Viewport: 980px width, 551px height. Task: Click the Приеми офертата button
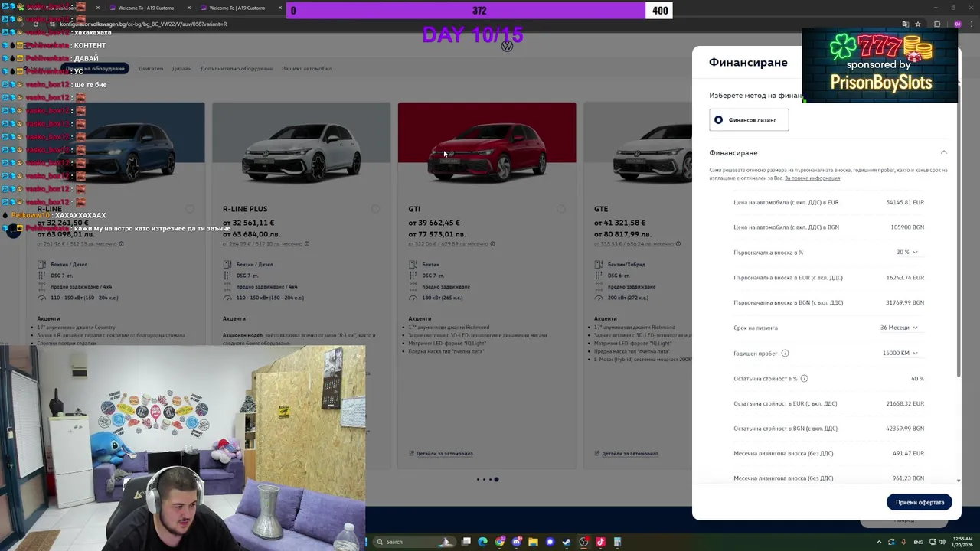920,502
